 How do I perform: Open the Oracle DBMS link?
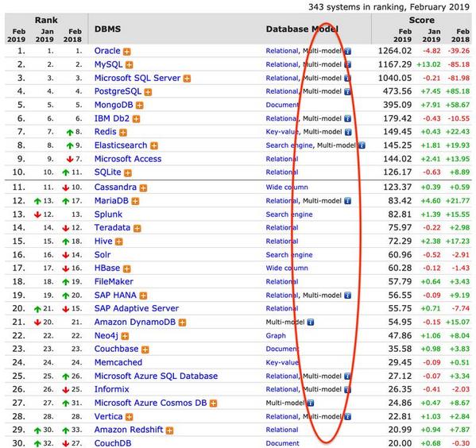[107, 51]
